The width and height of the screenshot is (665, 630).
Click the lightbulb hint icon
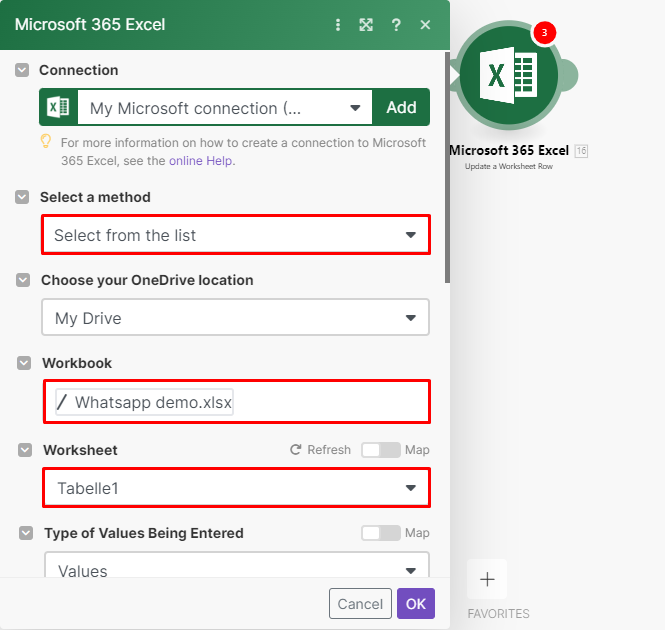click(46, 141)
